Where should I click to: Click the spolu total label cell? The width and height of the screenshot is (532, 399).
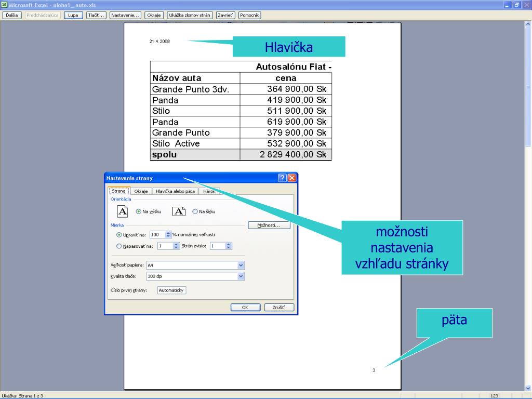[195, 154]
